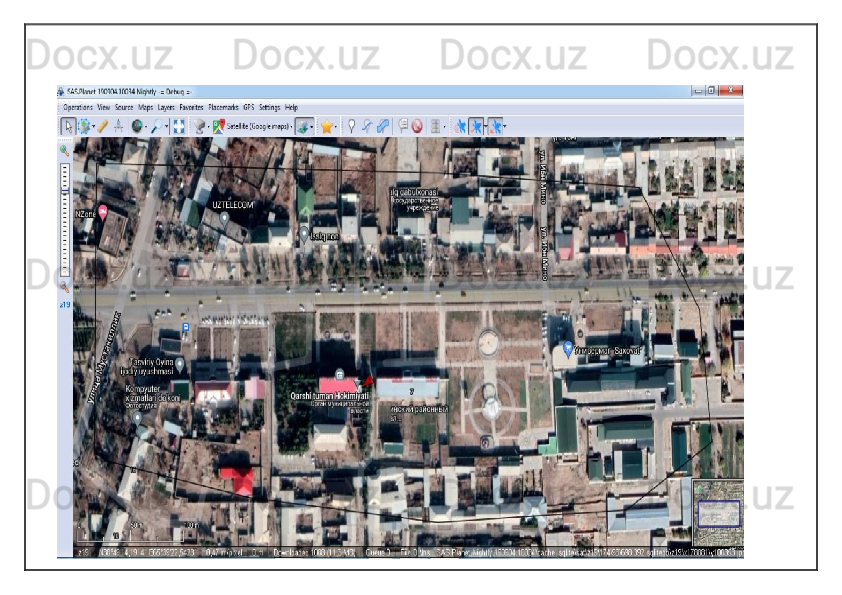
Task: Click the zoom in magnifier above slider
Action: pyautogui.click(x=66, y=151)
